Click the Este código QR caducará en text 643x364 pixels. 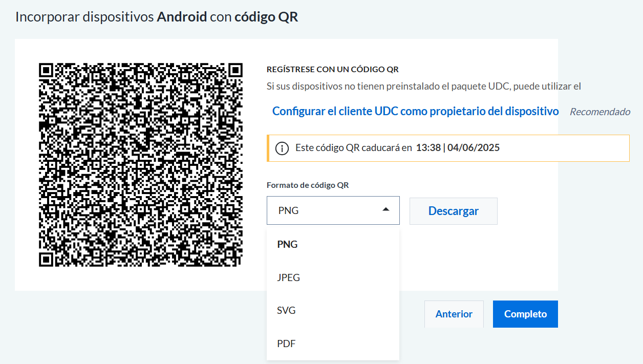pos(354,148)
